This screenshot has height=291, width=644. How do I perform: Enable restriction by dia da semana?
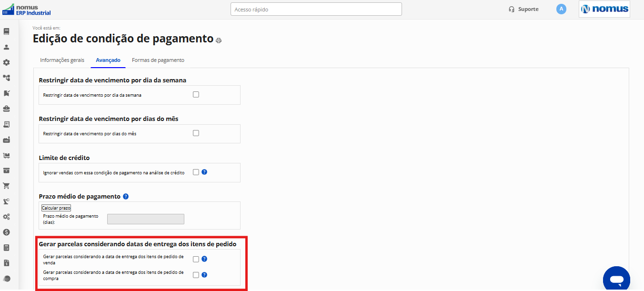[196, 94]
